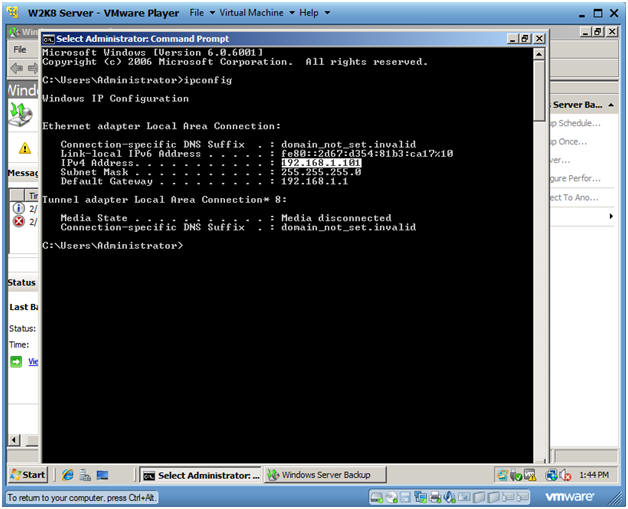This screenshot has width=628, height=509.
Task: Click the green arrow icon beside View link
Action: point(16,362)
